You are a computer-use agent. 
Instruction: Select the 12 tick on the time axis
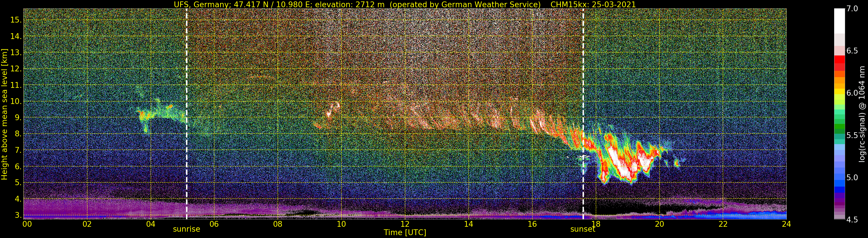(405, 224)
